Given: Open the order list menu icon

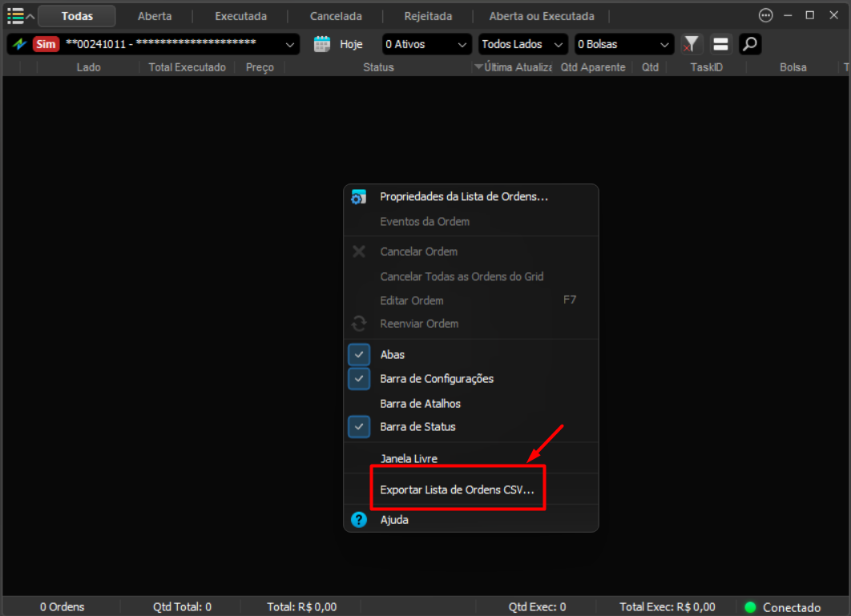Looking at the screenshot, I should 15,16.
